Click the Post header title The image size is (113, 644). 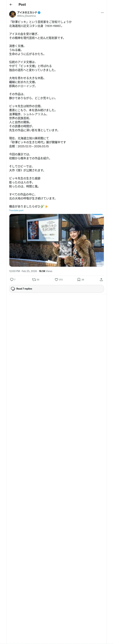pyautogui.click(x=22, y=5)
